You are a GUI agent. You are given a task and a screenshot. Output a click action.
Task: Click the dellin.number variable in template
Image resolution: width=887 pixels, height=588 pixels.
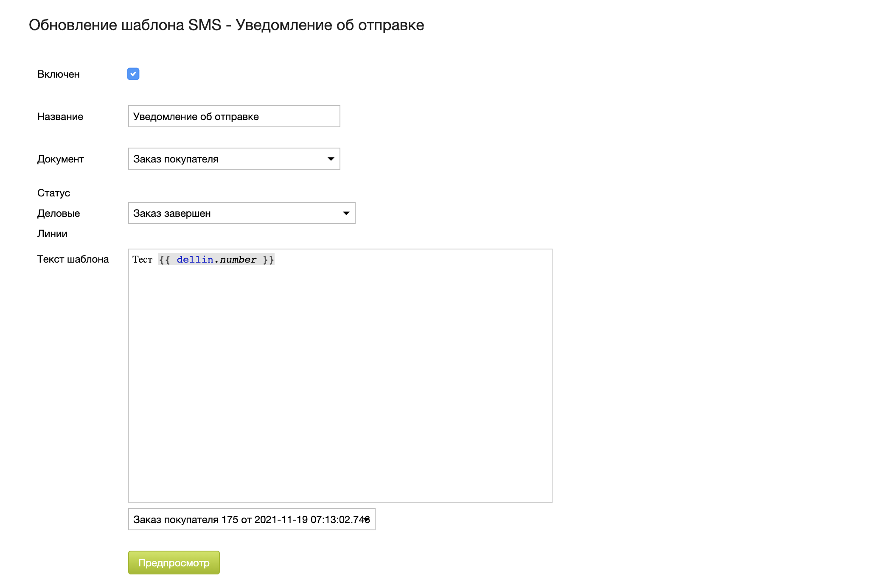pyautogui.click(x=216, y=260)
